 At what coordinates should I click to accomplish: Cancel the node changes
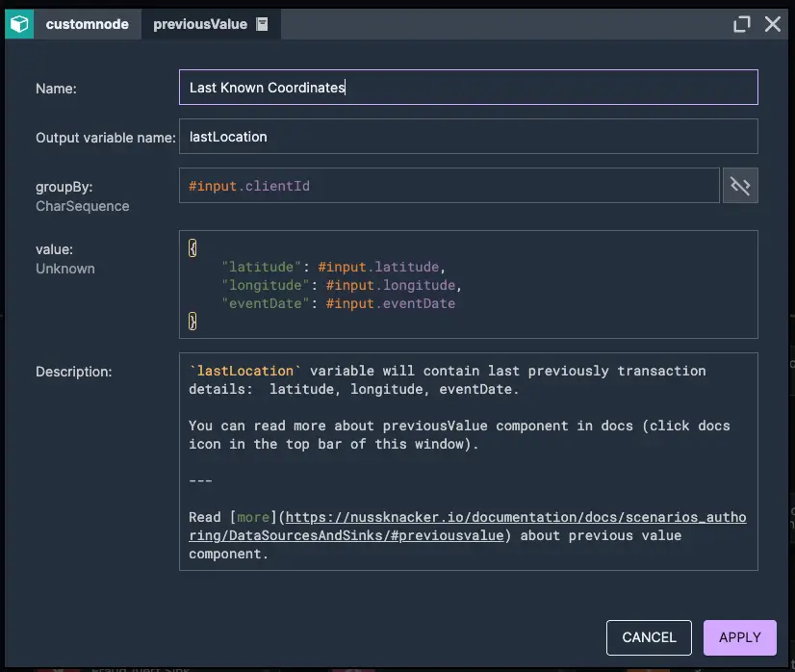coord(649,637)
